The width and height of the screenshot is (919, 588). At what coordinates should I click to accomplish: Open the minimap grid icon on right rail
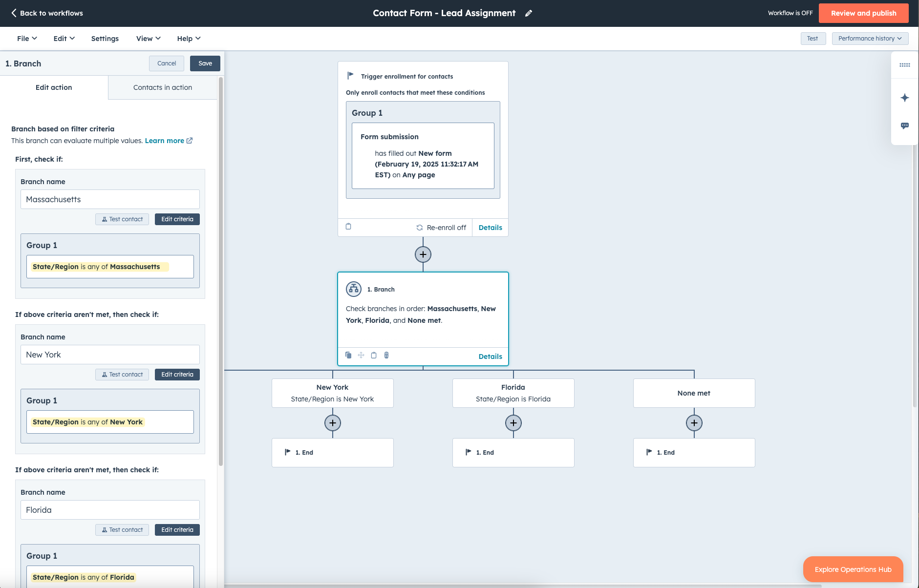click(904, 65)
